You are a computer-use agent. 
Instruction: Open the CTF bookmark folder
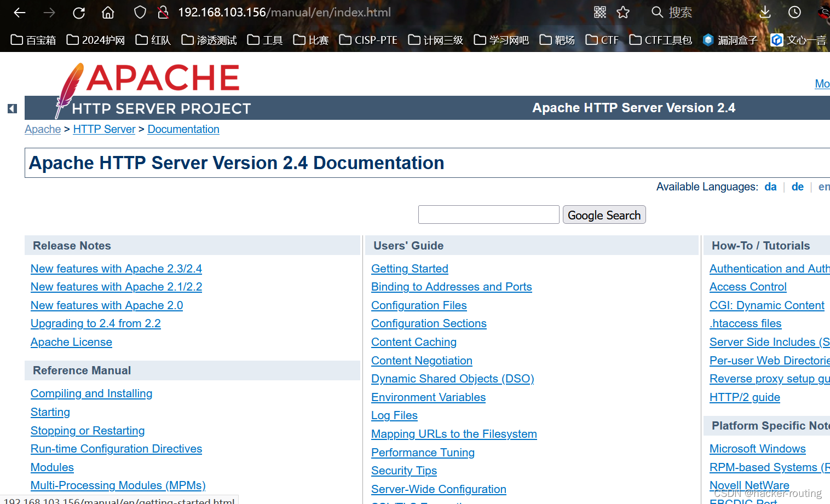(602, 40)
